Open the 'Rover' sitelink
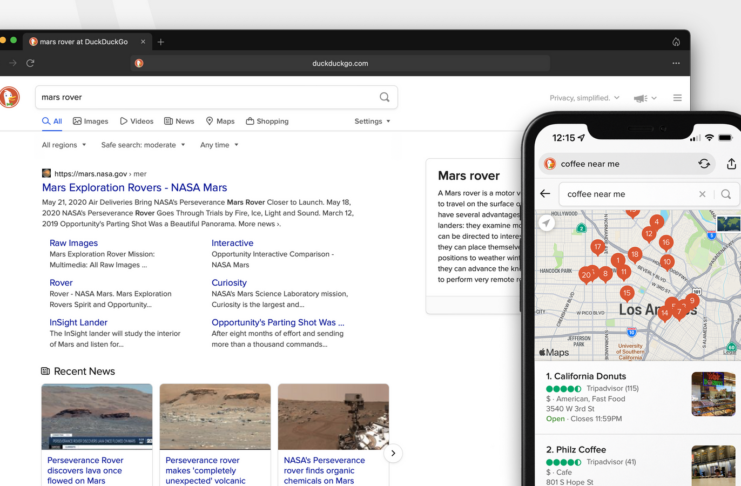The height and width of the screenshot is (486, 741). tap(61, 283)
